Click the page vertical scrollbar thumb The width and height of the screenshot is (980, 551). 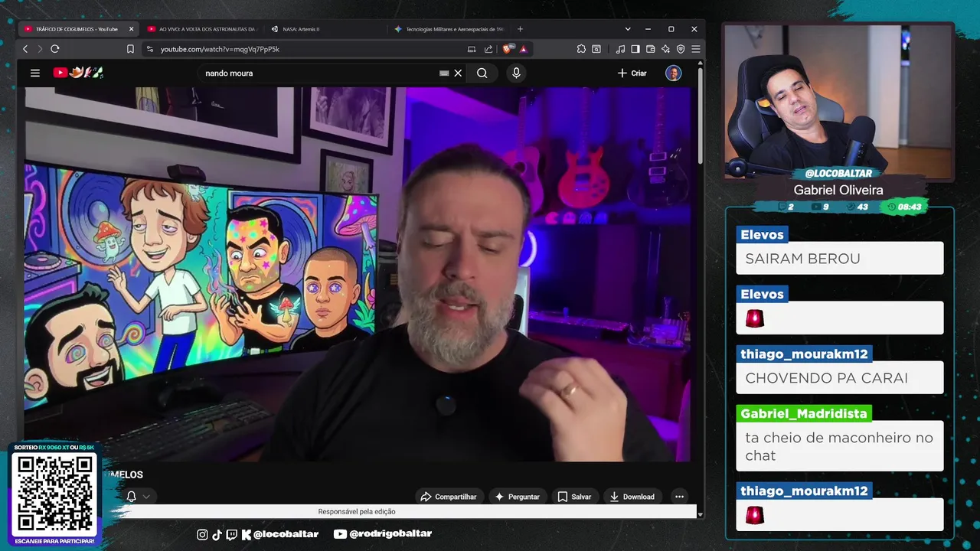pyautogui.click(x=701, y=115)
